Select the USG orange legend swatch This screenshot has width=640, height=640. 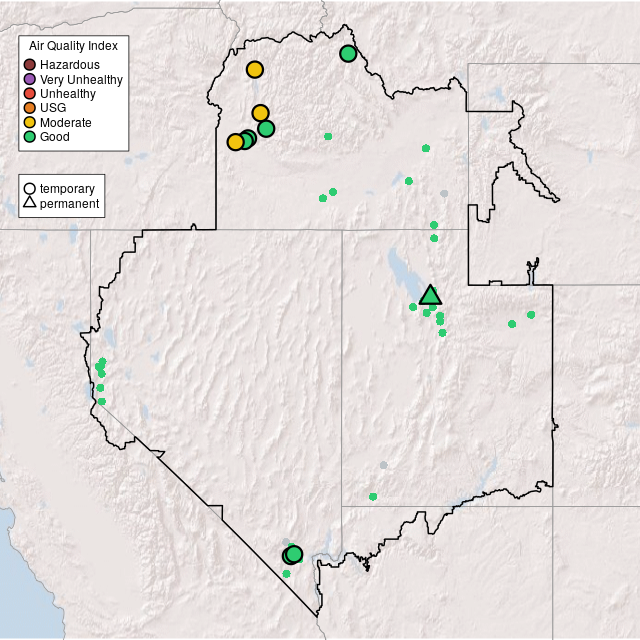30,107
